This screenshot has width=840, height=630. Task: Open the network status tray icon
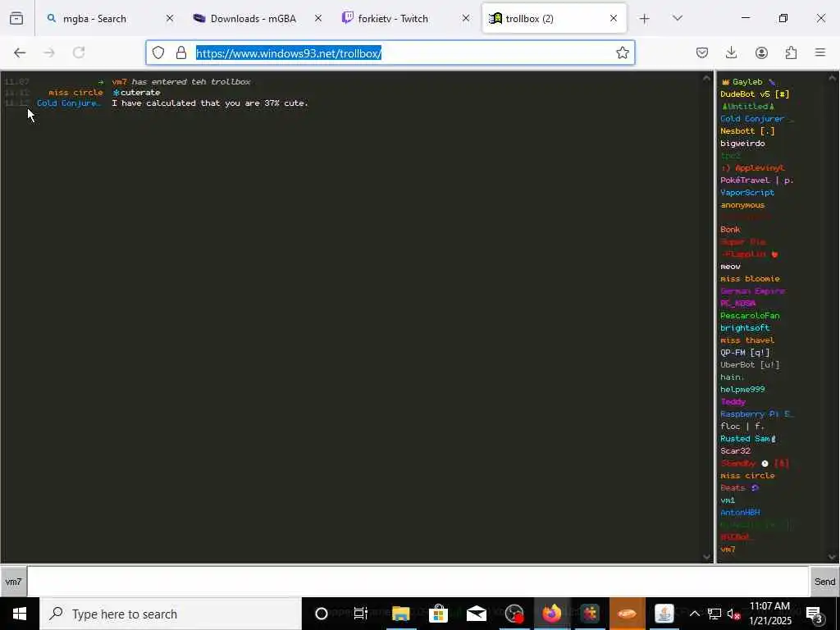[714, 614]
